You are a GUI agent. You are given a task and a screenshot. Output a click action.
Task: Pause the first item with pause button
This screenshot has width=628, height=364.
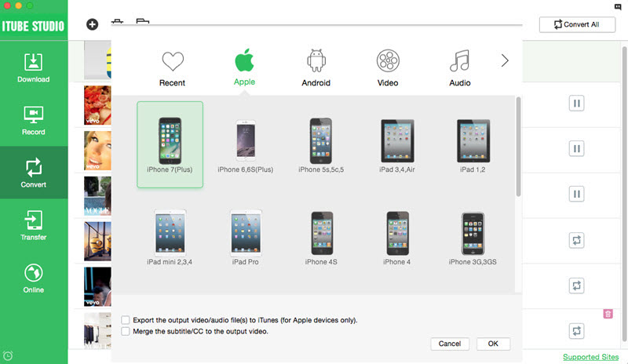point(576,104)
